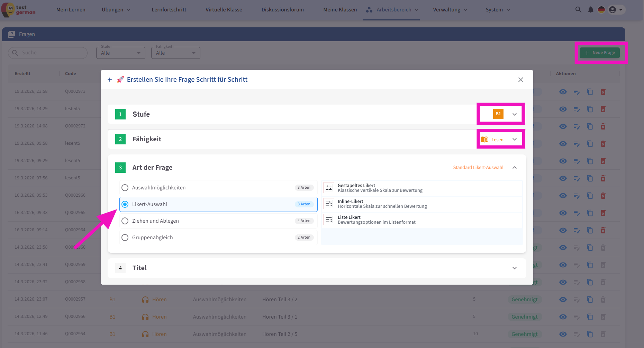Go to Diskussionsforum in the navigation
Image resolution: width=644 pixels, height=348 pixels.
282,10
